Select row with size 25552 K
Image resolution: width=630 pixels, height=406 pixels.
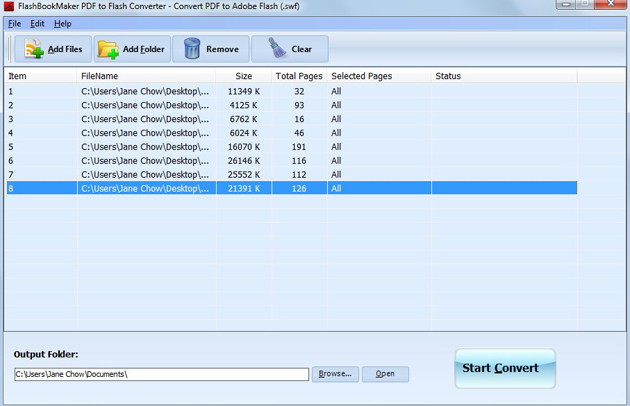(292, 174)
